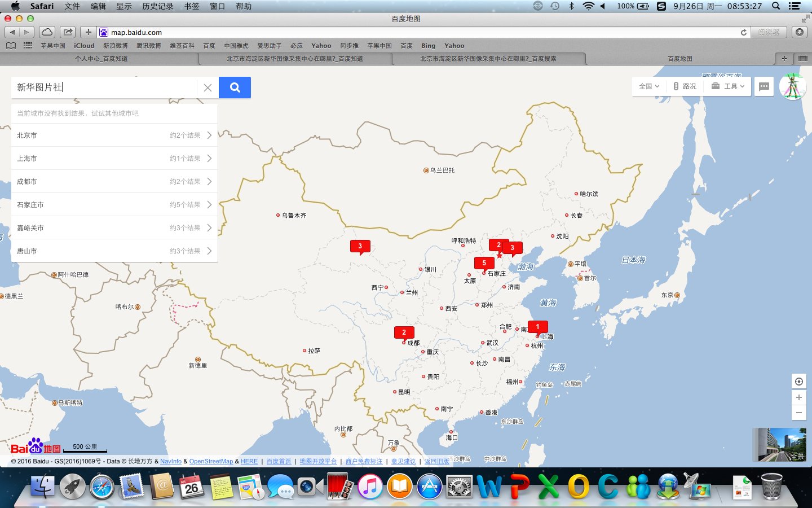Screen dimensions: 812x508
Task: Clear the search text with X icon
Action: pos(208,87)
